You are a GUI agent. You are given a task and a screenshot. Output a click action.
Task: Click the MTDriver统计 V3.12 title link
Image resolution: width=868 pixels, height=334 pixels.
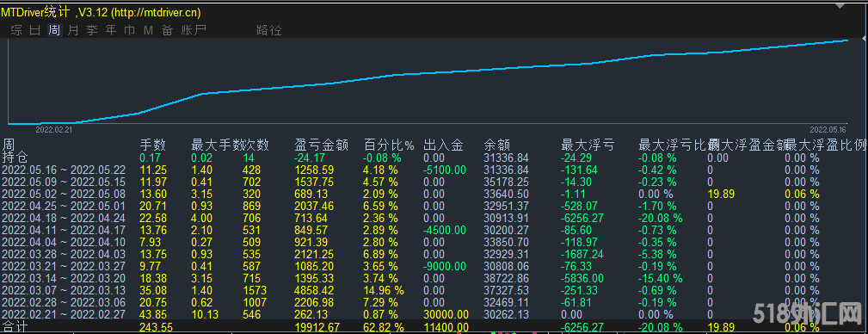(x=101, y=12)
